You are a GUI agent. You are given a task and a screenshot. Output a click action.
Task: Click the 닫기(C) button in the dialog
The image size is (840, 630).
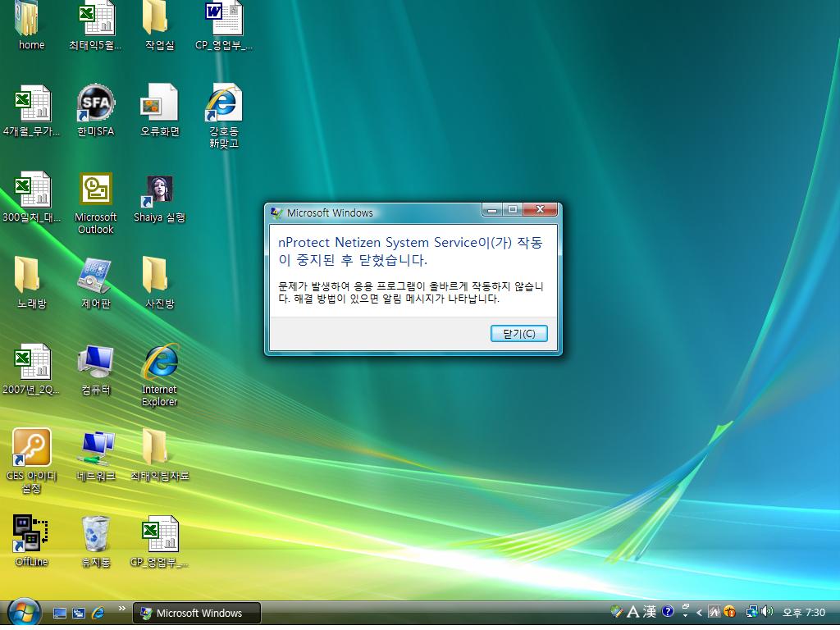coord(518,333)
